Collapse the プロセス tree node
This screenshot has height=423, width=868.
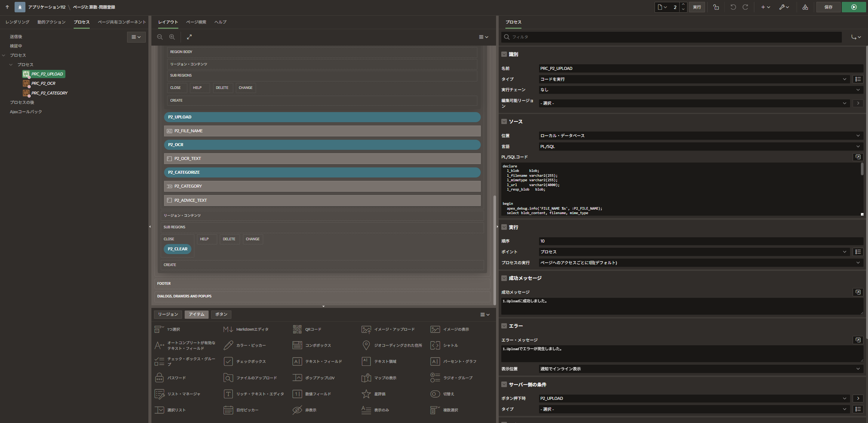coord(3,55)
